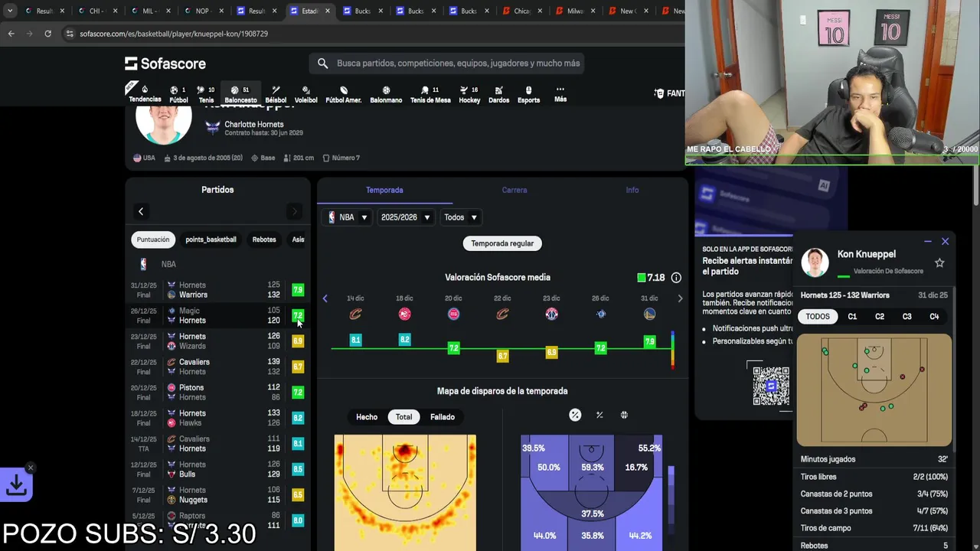Open the Fútbol sport category
The width and height of the screenshot is (980, 551).
178,94
